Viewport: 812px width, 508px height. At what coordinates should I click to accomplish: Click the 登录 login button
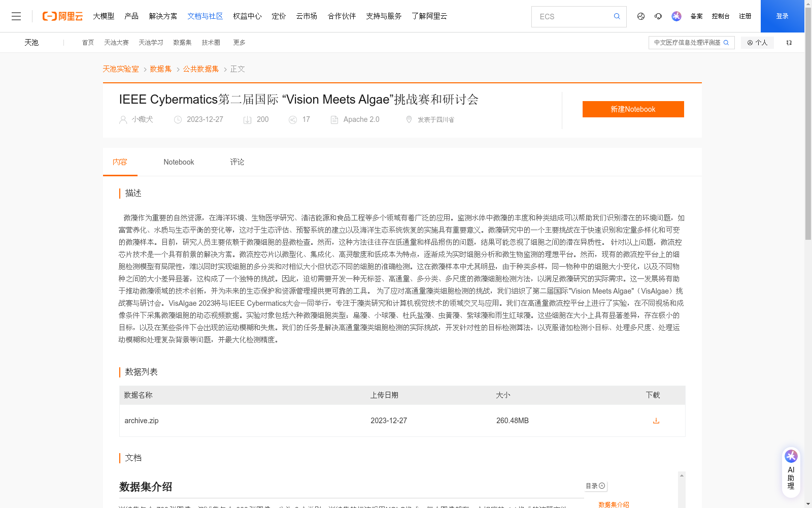pyautogui.click(x=783, y=16)
